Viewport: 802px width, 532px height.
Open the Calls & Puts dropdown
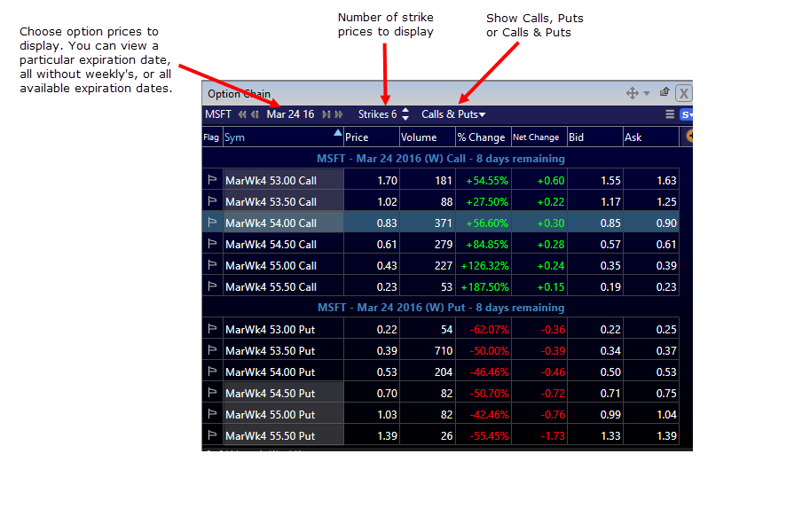click(453, 114)
